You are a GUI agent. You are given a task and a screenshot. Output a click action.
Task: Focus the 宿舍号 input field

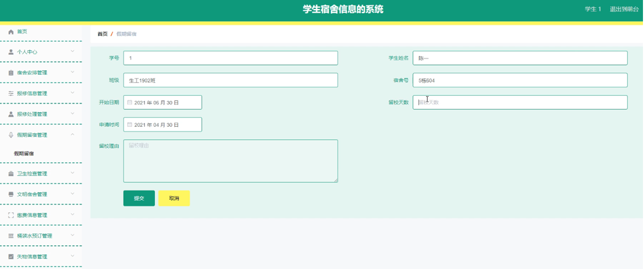pyautogui.click(x=520, y=80)
